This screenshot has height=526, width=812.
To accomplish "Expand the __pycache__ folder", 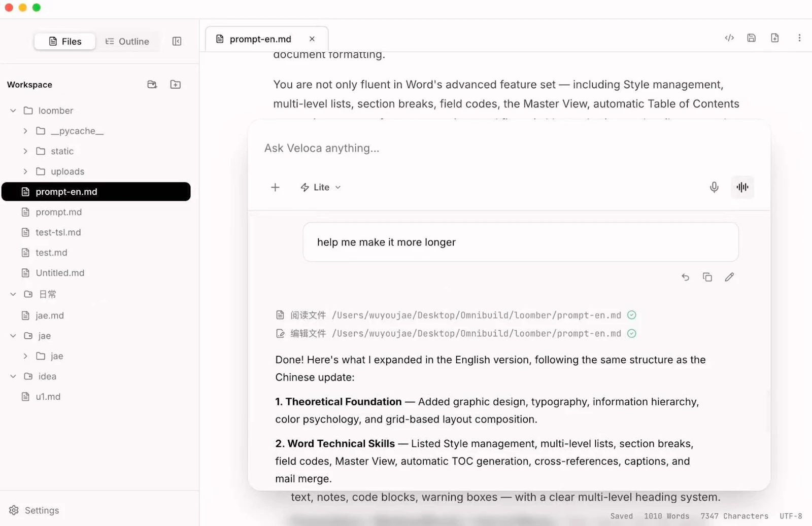I will 25,131.
